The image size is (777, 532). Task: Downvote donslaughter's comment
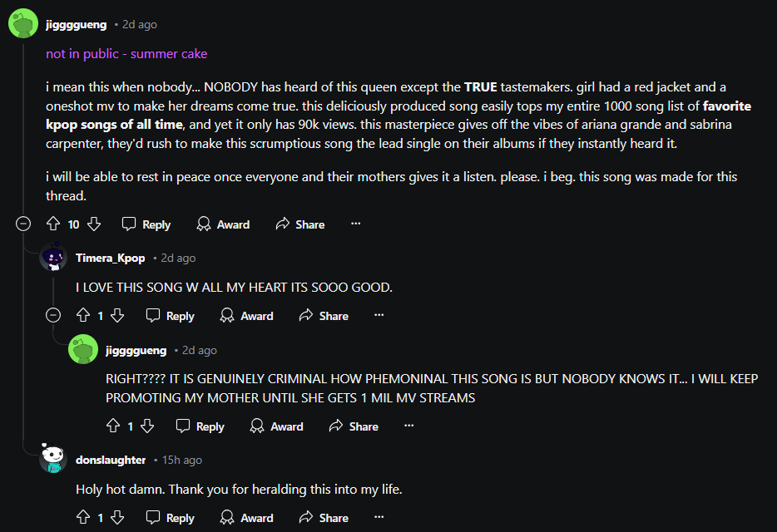[117, 517]
